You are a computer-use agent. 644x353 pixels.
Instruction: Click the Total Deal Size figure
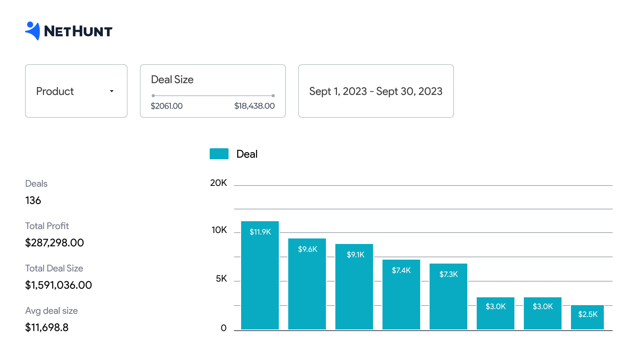click(58, 285)
